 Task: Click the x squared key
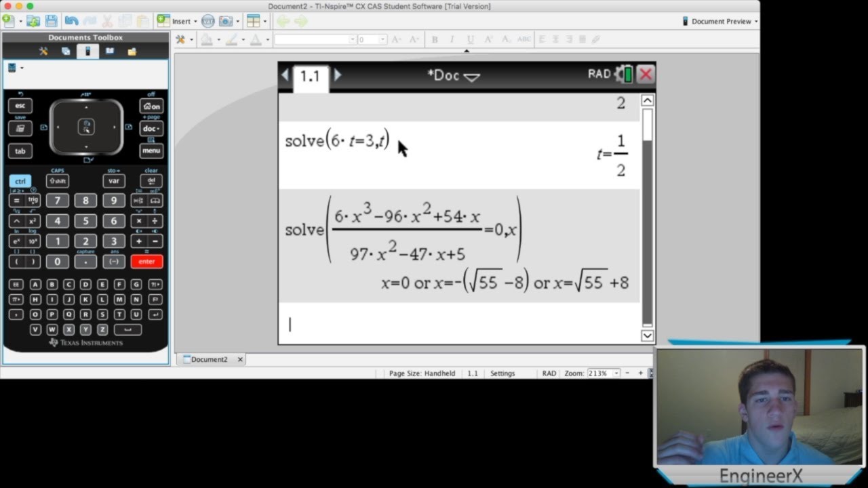[33, 221]
